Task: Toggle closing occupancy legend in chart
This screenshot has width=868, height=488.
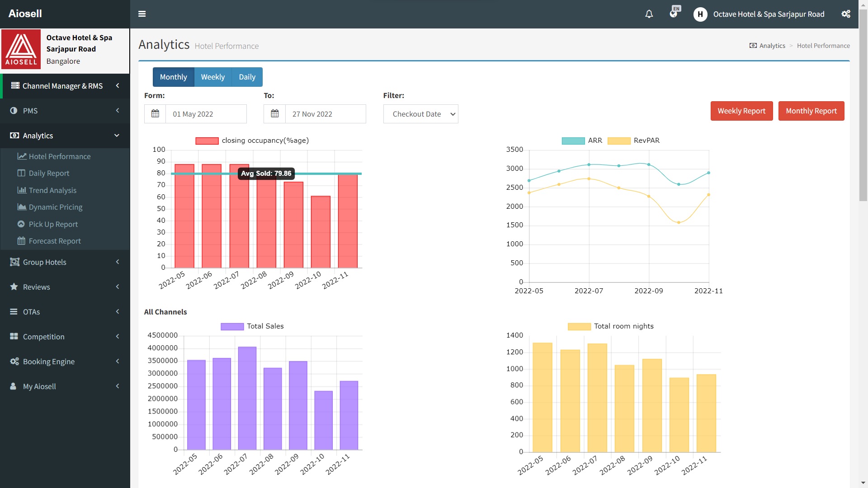Action: [x=207, y=141]
